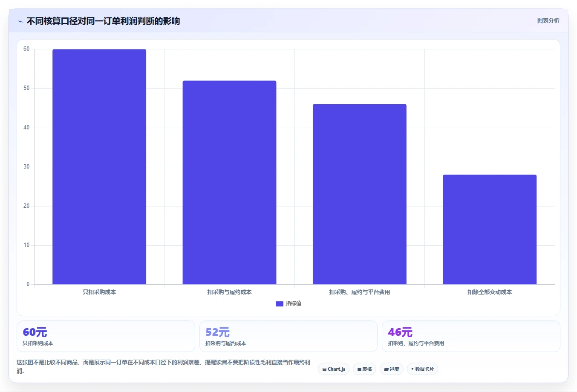
Task: Click the y-axis value 60
Action: point(26,49)
